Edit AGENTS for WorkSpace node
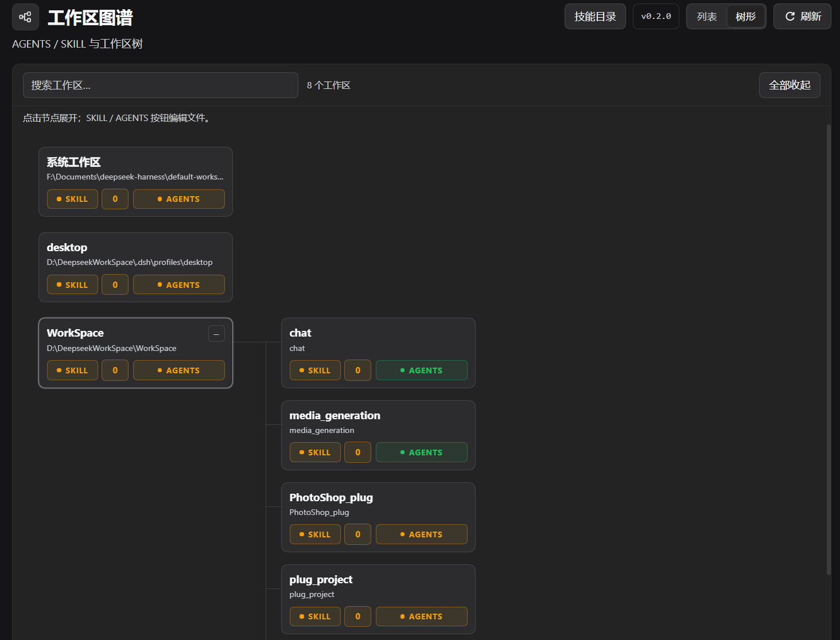The width and height of the screenshot is (840, 640). point(179,370)
